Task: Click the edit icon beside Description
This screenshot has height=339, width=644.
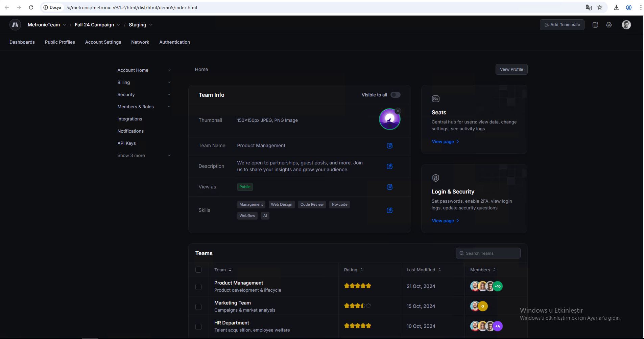Action: point(389,166)
